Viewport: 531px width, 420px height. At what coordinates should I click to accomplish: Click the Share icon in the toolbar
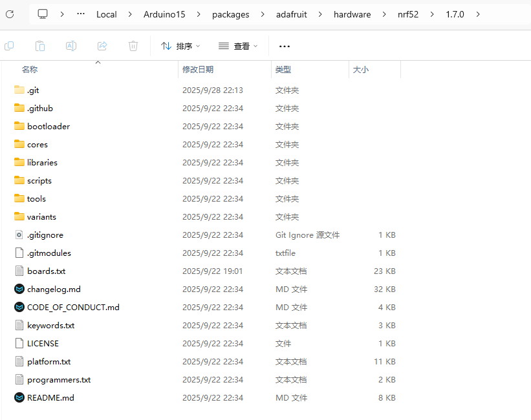click(x=102, y=46)
